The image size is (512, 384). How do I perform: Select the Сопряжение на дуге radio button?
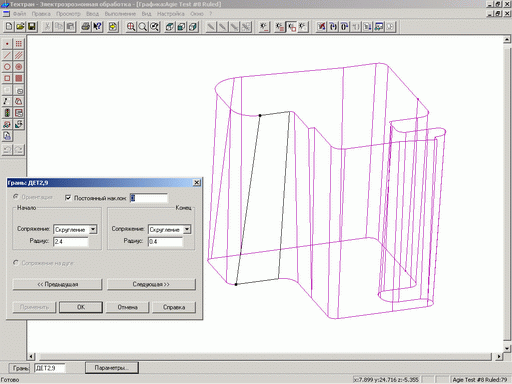[x=16, y=263]
